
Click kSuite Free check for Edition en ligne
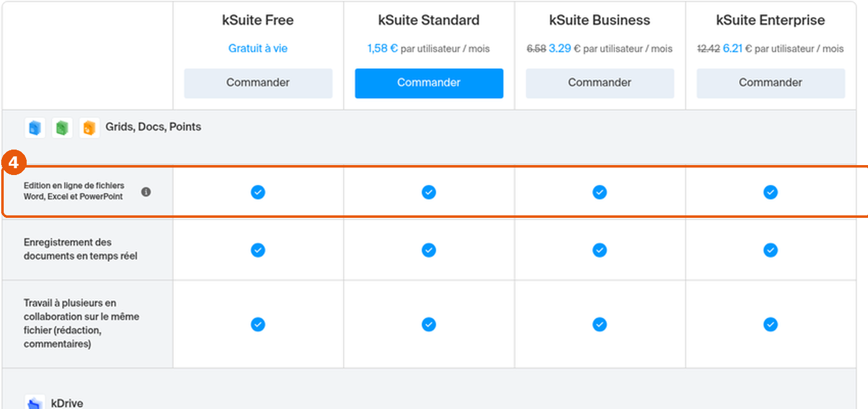coord(258,192)
